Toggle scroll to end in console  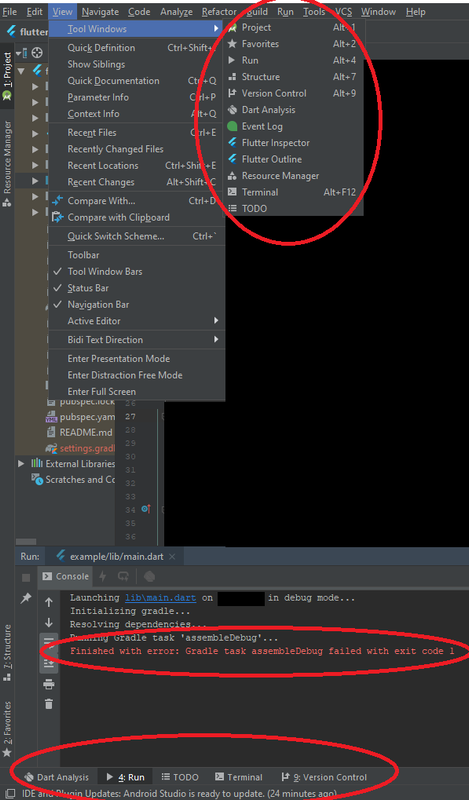tap(48, 663)
